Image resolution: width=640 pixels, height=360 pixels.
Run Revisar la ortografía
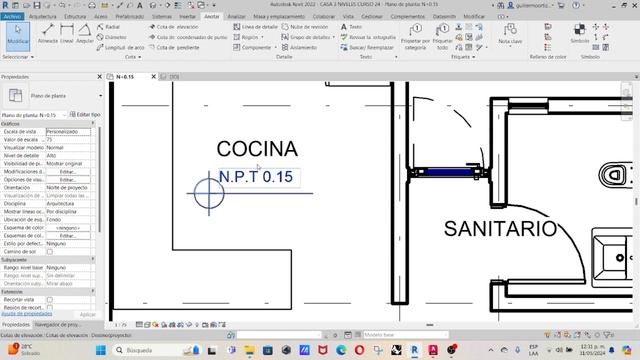(368, 37)
